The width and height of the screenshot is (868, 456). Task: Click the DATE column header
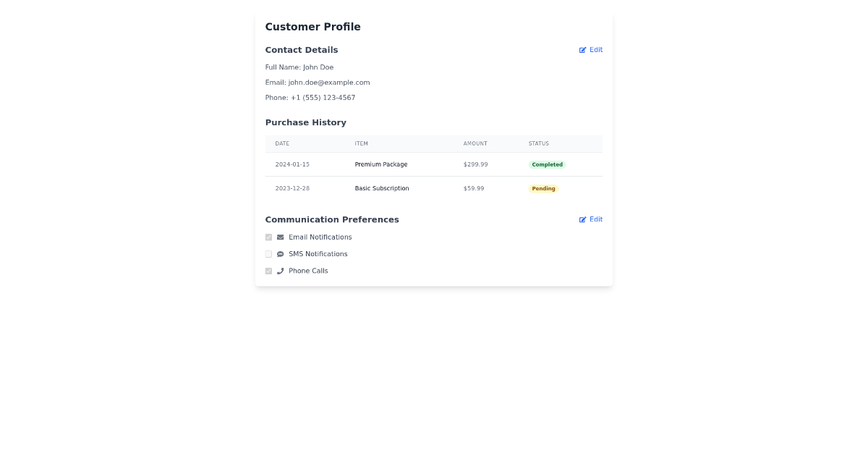282,143
